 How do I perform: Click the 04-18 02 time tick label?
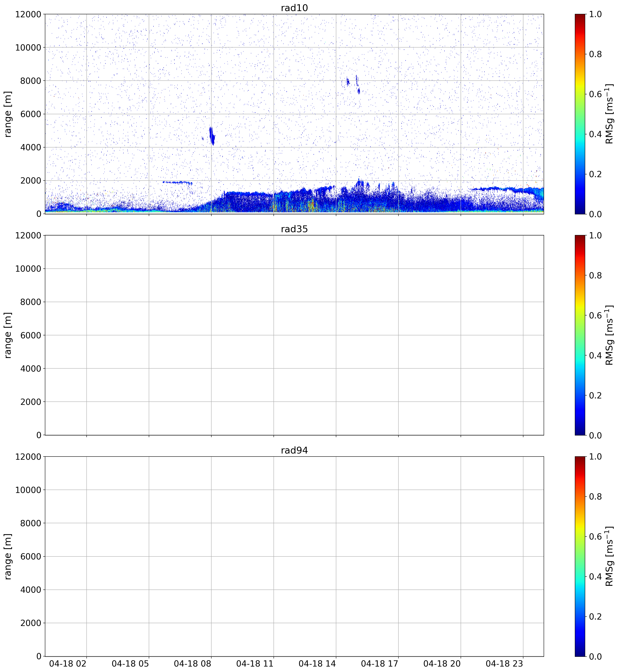[x=68, y=664]
